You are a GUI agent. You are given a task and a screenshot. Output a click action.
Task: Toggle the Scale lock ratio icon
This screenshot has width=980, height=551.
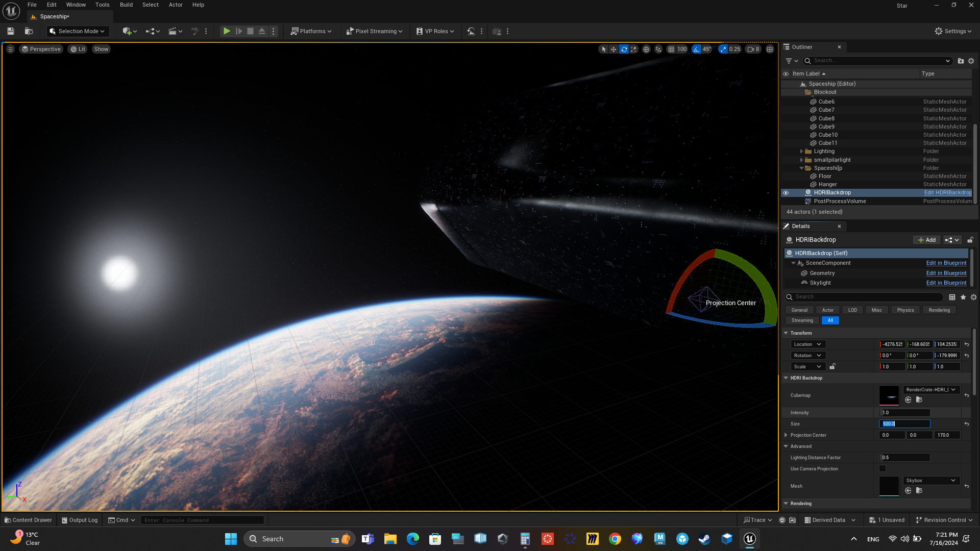click(832, 366)
